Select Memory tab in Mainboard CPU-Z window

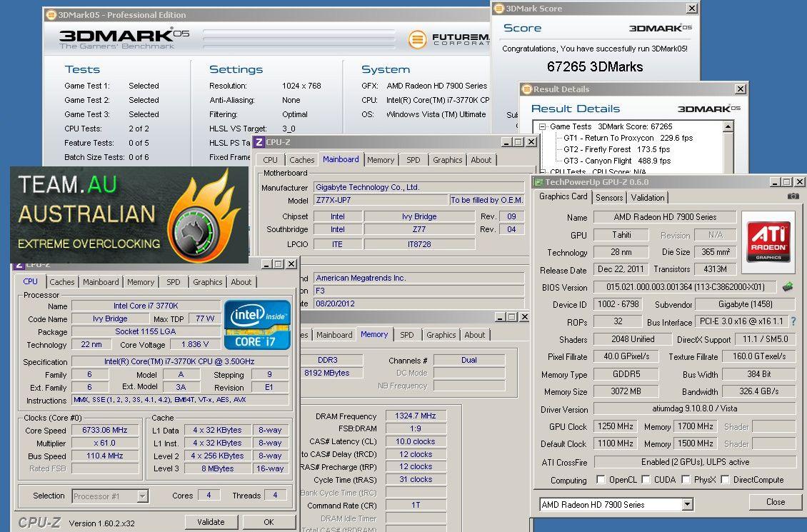[x=381, y=160]
